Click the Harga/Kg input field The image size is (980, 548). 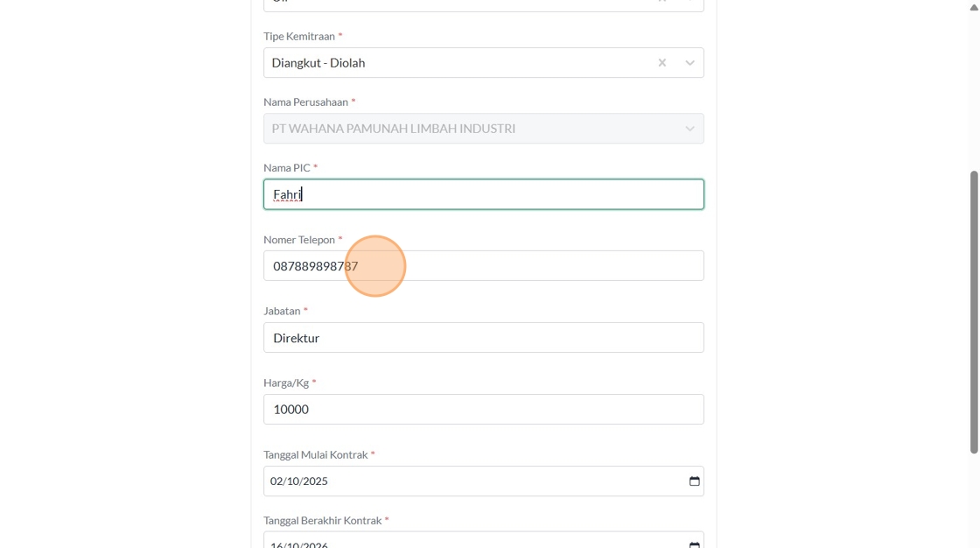point(483,410)
